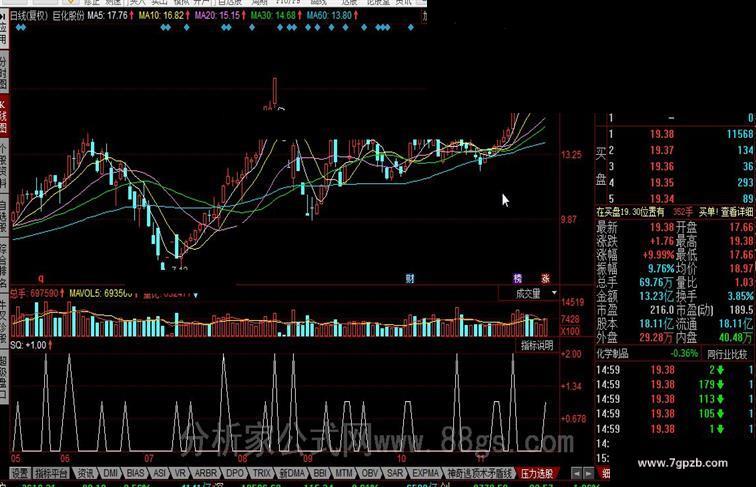Click the 金额 13.23亿 value
Screen dimensions: 756x487
coord(657,296)
